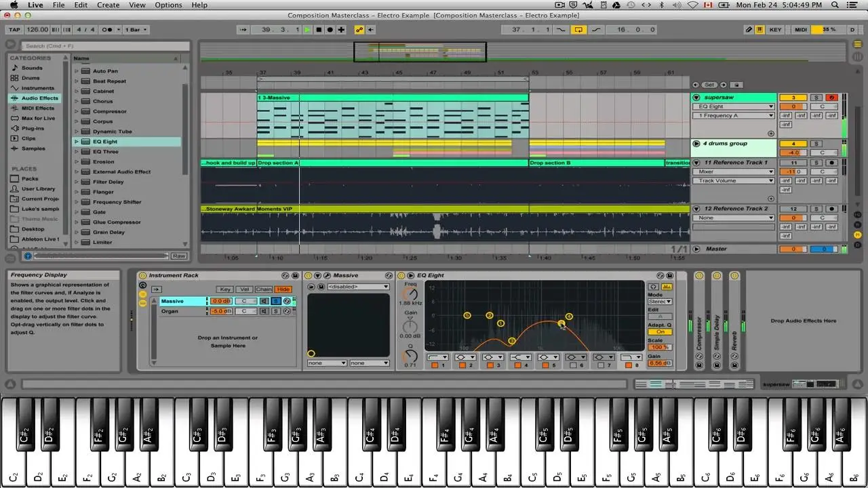This screenshot has width=868, height=488.
Task: Adjust the EQ Eight Freq knob
Action: 410,293
